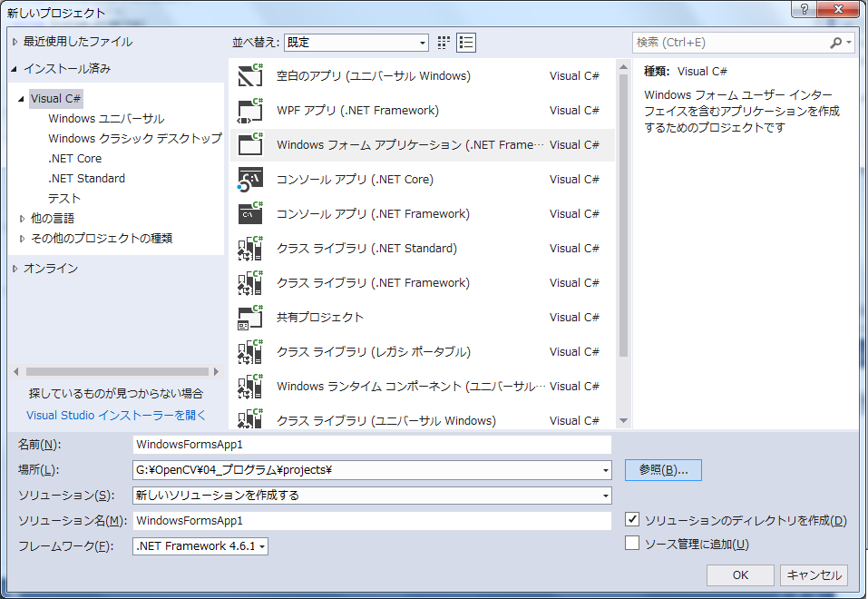The height and width of the screenshot is (599, 868).
Task: Collapse the インストール済み section
Action: pos(15,69)
